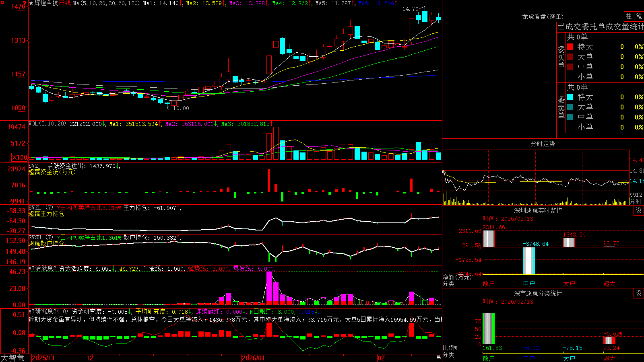
Task: Click the 大户 bar labeled 1343.26
Action: [569, 242]
